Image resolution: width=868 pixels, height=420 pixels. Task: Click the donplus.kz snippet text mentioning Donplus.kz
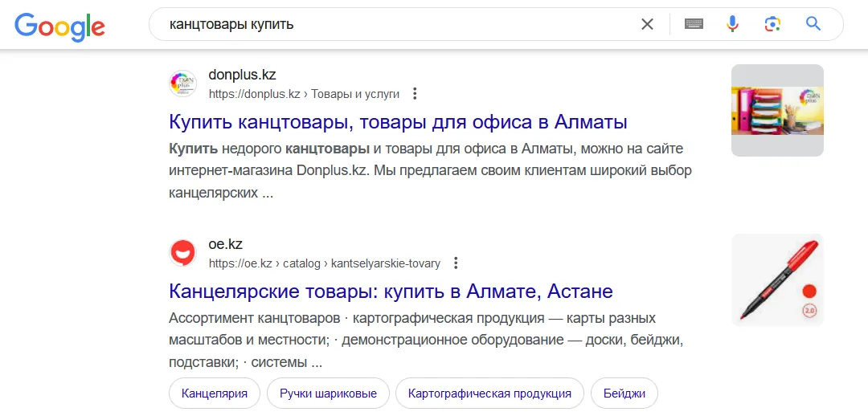(x=430, y=171)
